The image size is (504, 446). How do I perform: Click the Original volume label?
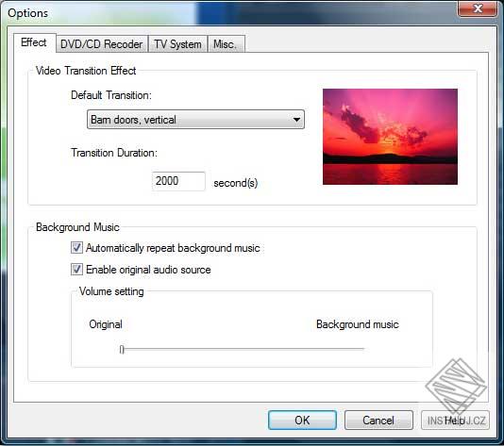point(106,324)
